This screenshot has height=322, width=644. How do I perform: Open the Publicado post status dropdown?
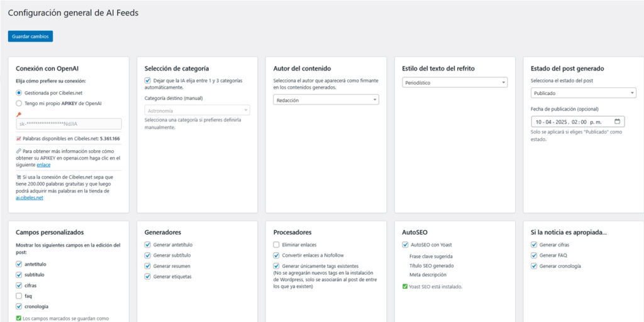584,93
